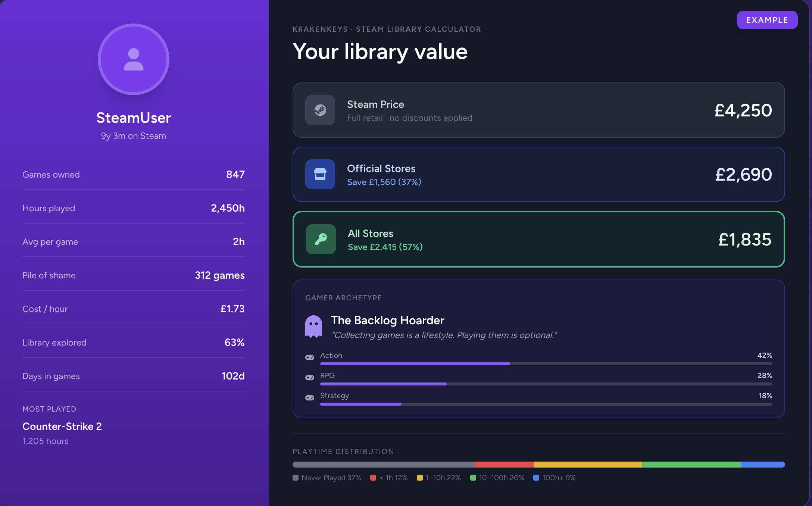Click the Library explored value 63%

pyautogui.click(x=235, y=343)
